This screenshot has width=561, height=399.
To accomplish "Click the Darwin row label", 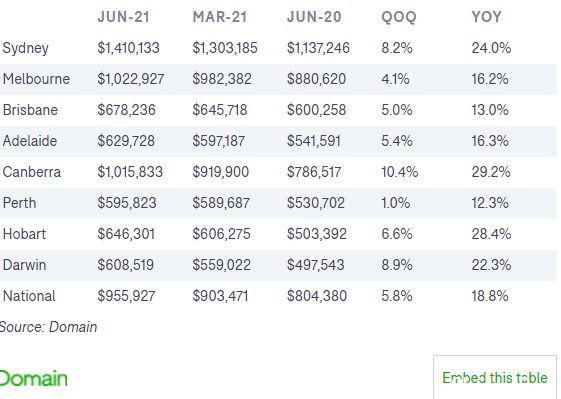I will 24,265.
